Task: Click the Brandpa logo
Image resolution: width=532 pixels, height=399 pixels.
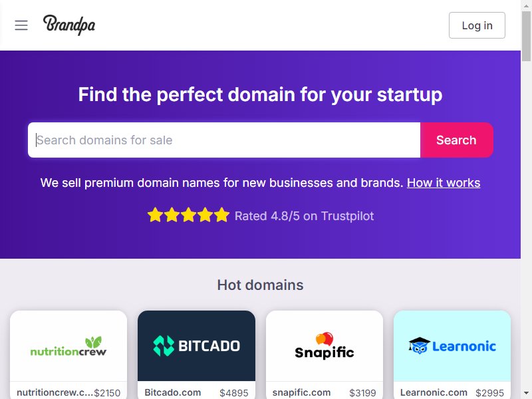Action: pos(69,25)
